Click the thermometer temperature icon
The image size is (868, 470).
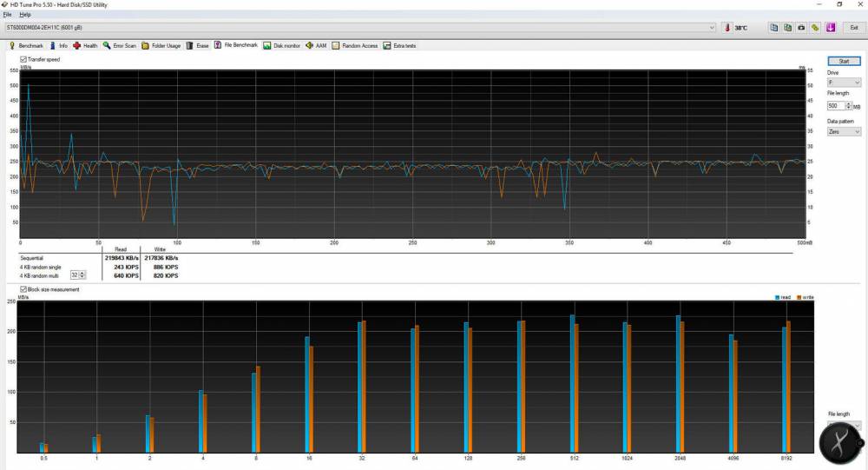tap(727, 27)
